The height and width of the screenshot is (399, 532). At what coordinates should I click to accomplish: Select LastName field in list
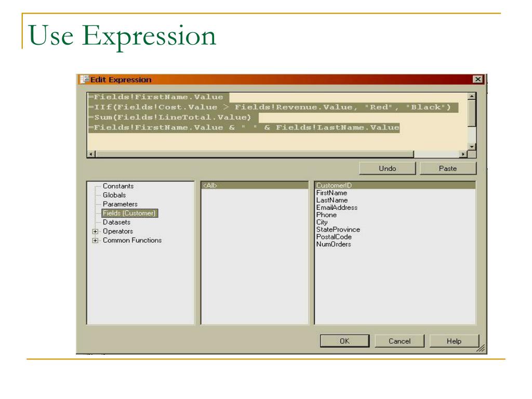click(x=332, y=200)
